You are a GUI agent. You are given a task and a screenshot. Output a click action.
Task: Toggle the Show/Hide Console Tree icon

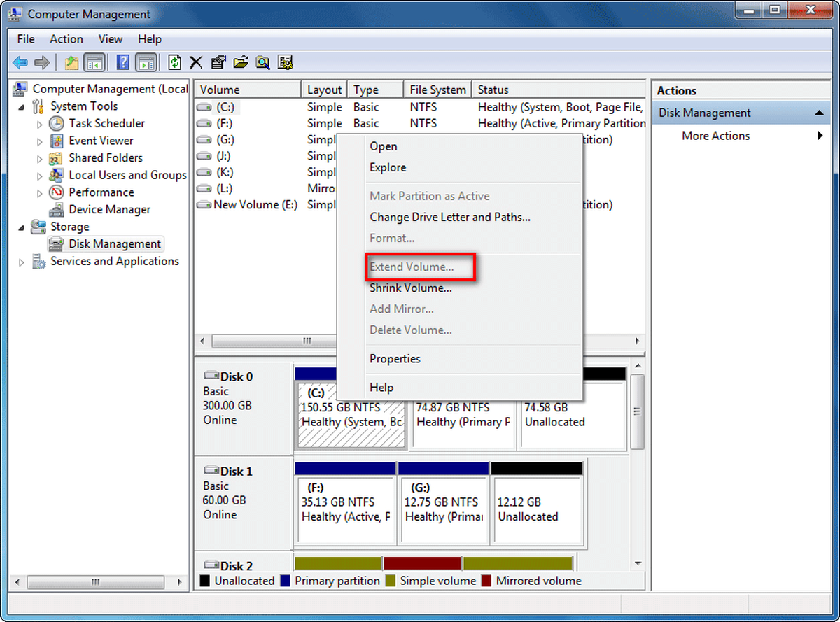(94, 63)
